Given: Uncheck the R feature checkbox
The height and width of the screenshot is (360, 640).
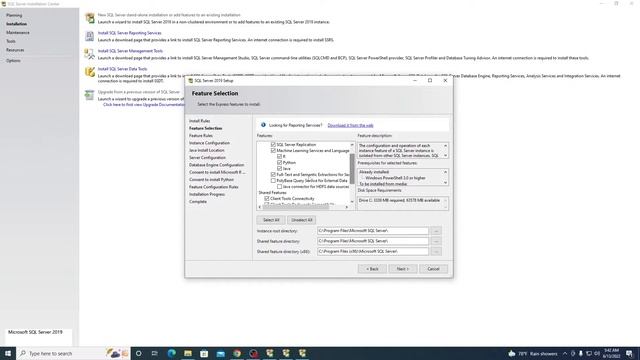Looking at the screenshot, I should coord(280,156).
